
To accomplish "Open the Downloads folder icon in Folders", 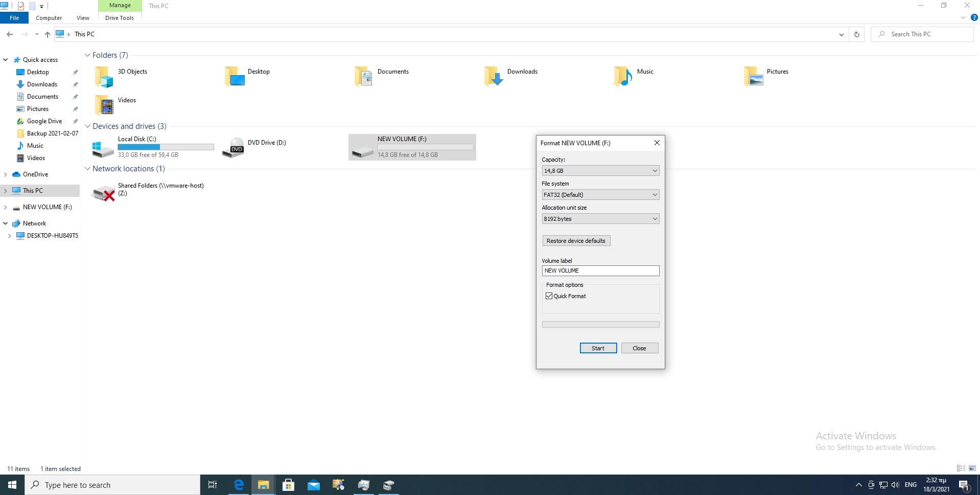I will pos(494,77).
